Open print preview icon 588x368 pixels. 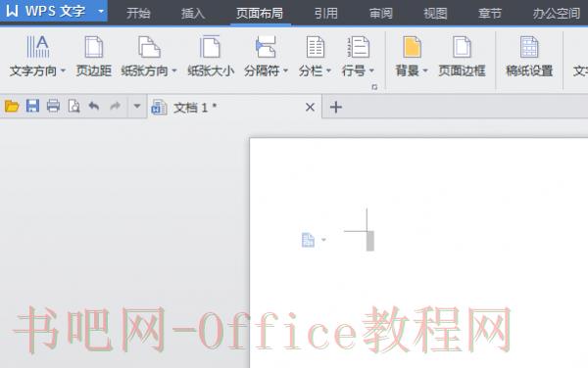pos(73,107)
